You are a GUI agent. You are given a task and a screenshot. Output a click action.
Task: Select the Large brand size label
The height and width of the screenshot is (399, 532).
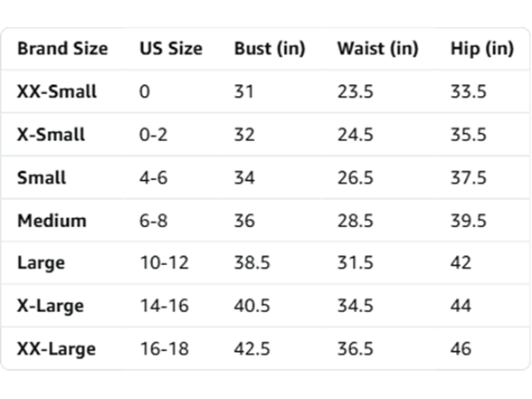pos(41,263)
